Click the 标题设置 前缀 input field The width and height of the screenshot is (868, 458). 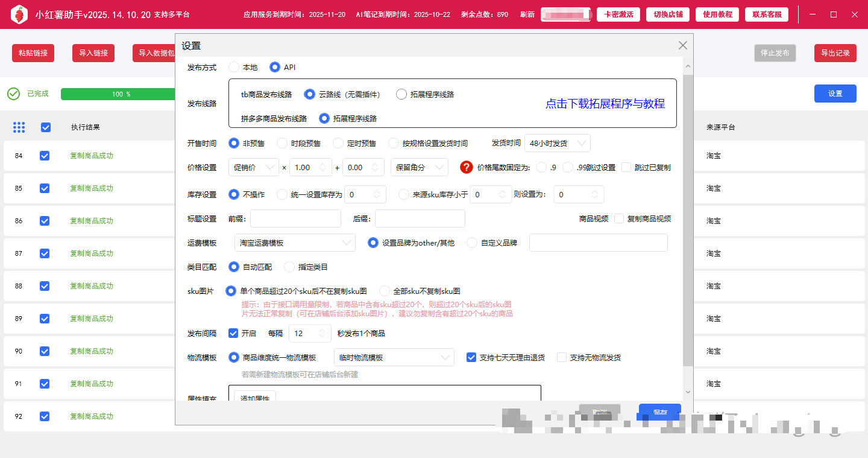(295, 218)
